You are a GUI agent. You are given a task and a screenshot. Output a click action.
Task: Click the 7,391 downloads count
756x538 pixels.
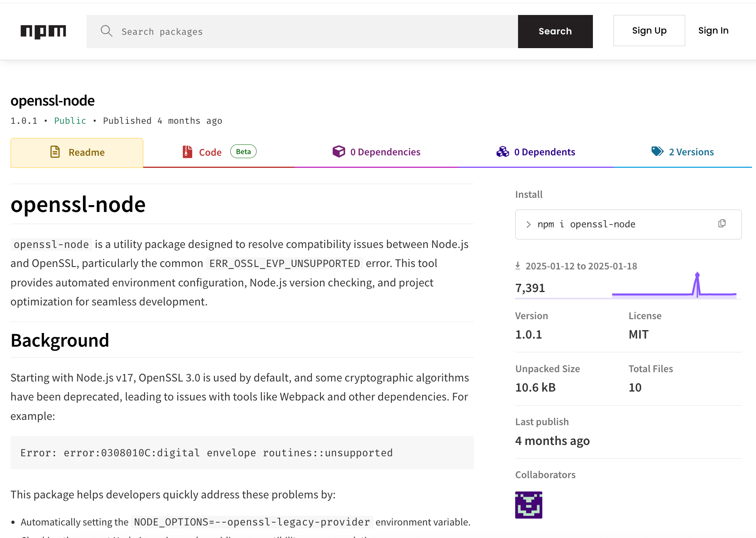tap(530, 288)
